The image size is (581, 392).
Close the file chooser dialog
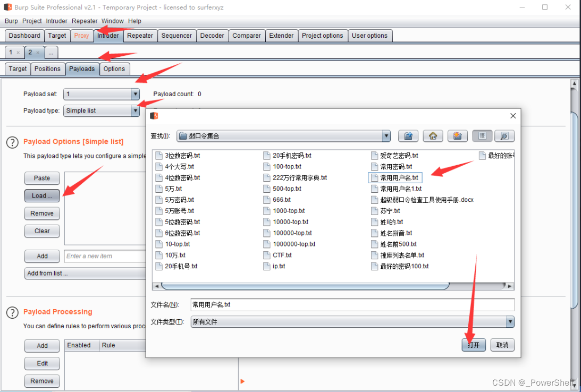513,116
